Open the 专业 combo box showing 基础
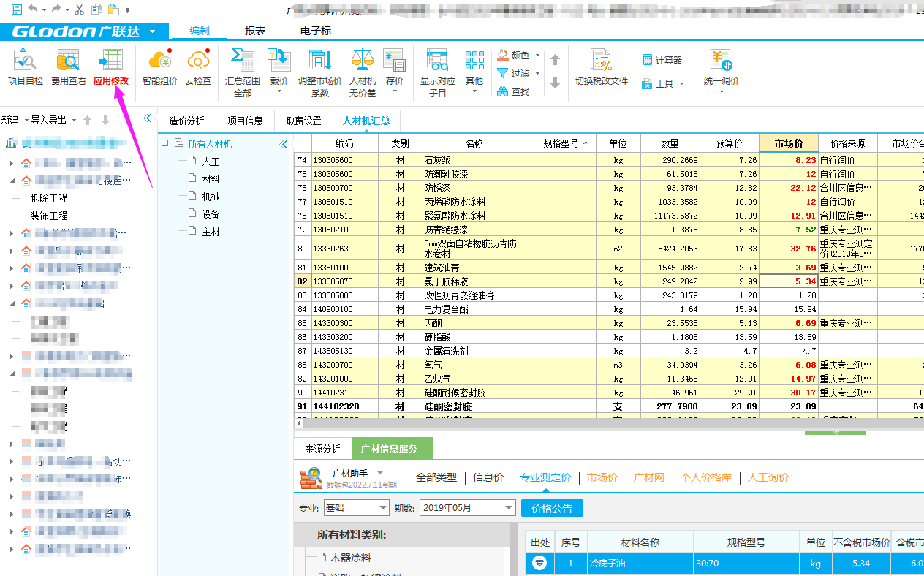924x576 pixels. 355,508
